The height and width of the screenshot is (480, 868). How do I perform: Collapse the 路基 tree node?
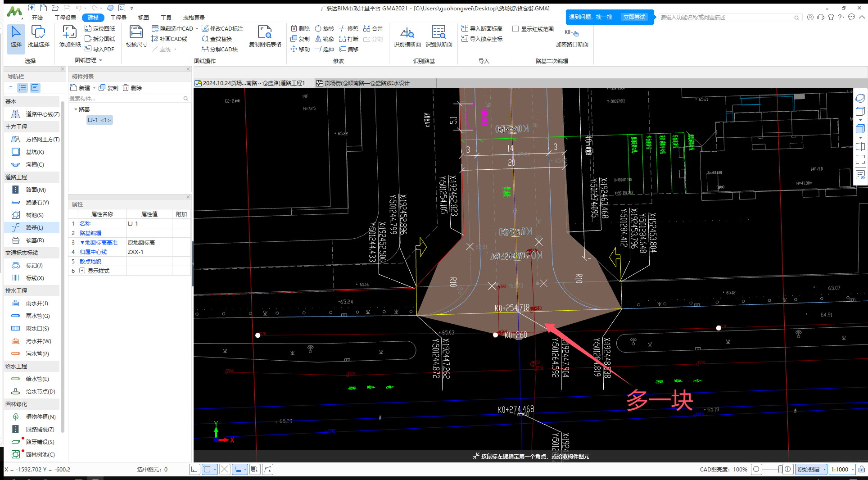coord(76,109)
